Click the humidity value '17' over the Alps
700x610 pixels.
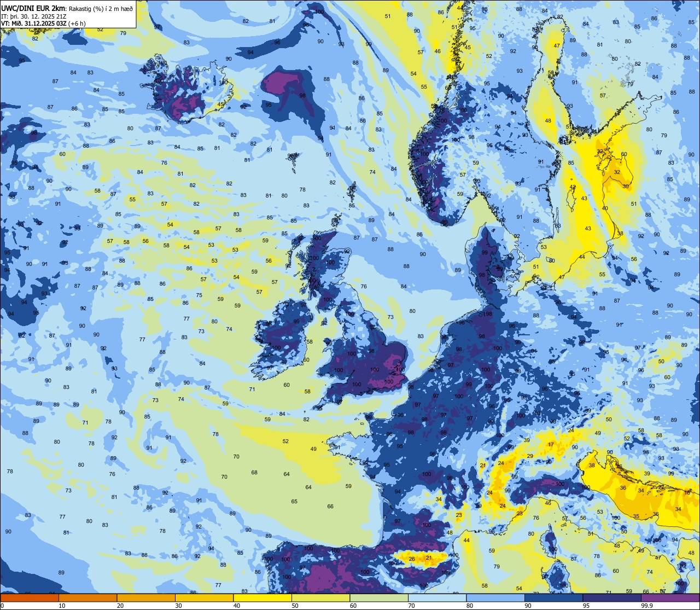(551, 444)
